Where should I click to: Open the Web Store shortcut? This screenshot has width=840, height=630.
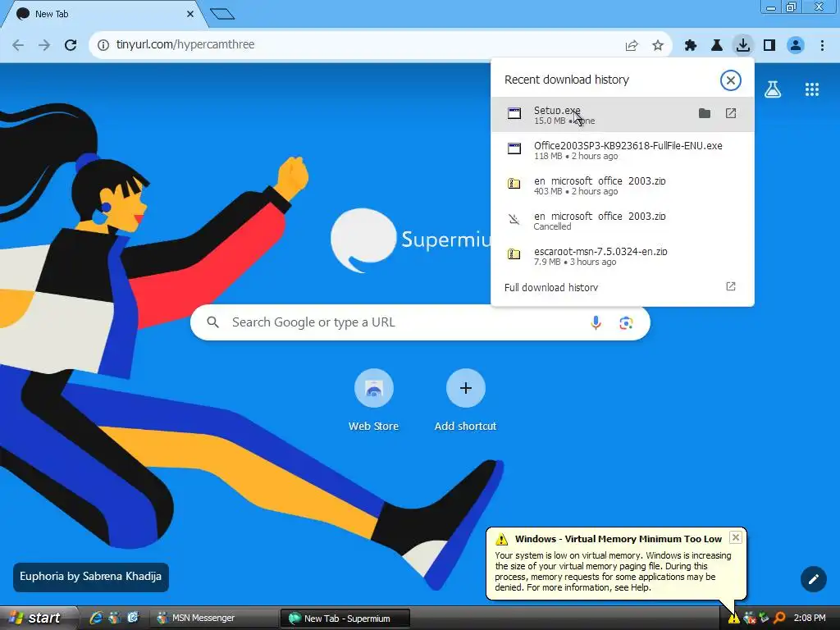coord(374,400)
